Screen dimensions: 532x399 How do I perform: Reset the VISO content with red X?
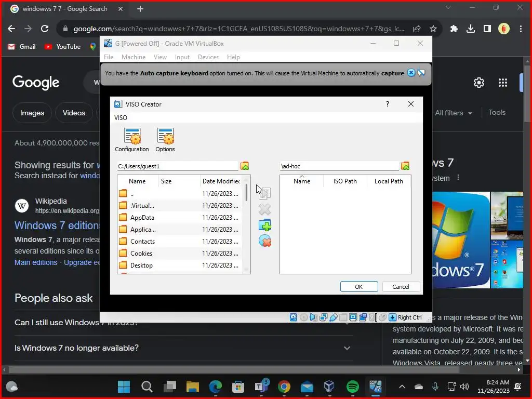click(264, 241)
